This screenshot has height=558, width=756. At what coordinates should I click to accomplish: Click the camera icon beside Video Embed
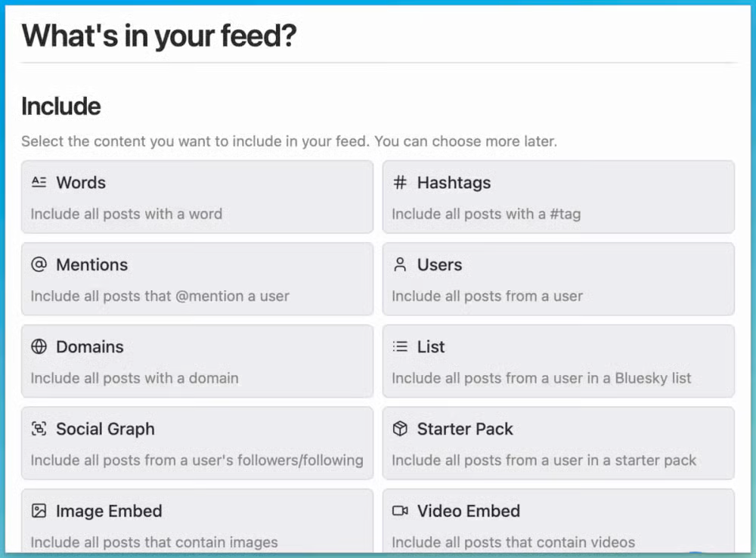click(x=398, y=511)
